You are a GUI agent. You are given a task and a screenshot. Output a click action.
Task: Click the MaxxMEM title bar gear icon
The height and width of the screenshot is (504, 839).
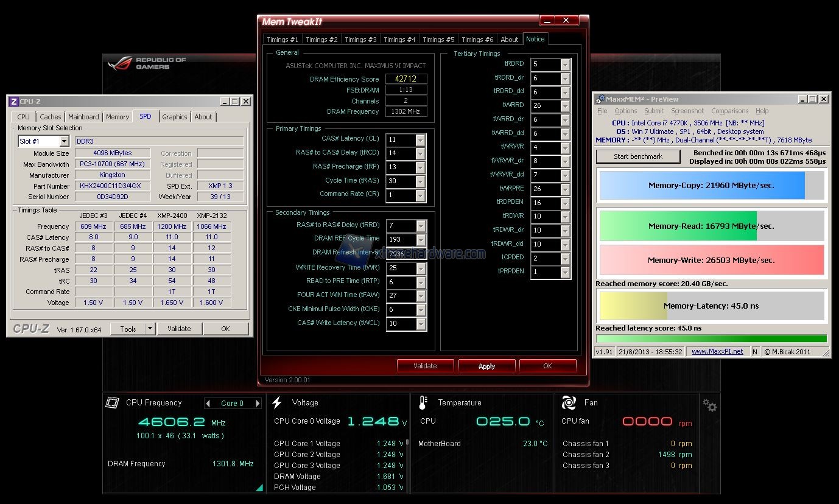(600, 99)
